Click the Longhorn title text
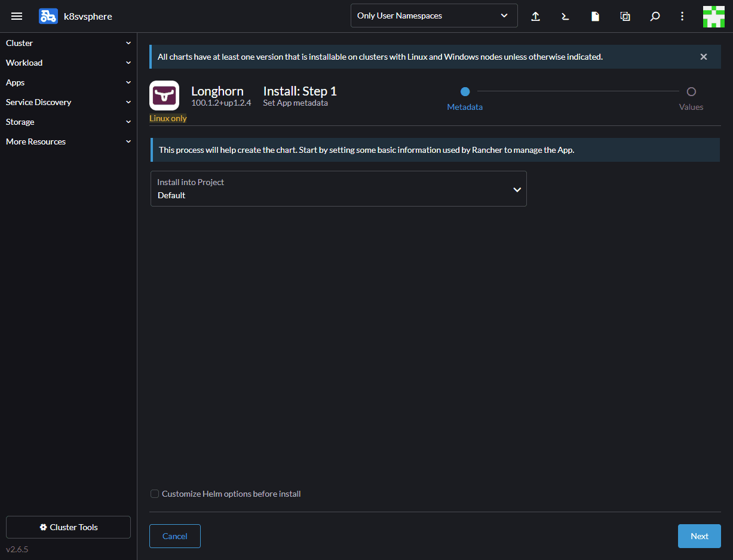The width and height of the screenshot is (733, 560). [217, 91]
